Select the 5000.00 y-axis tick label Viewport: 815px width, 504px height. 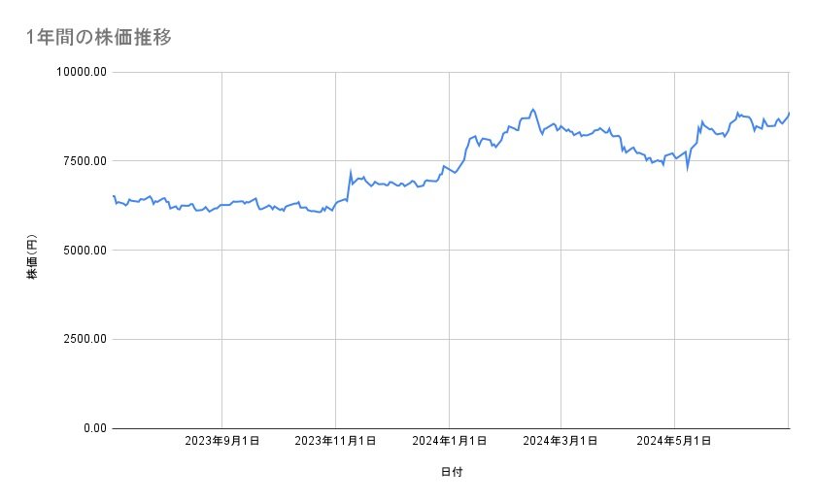click(x=85, y=251)
